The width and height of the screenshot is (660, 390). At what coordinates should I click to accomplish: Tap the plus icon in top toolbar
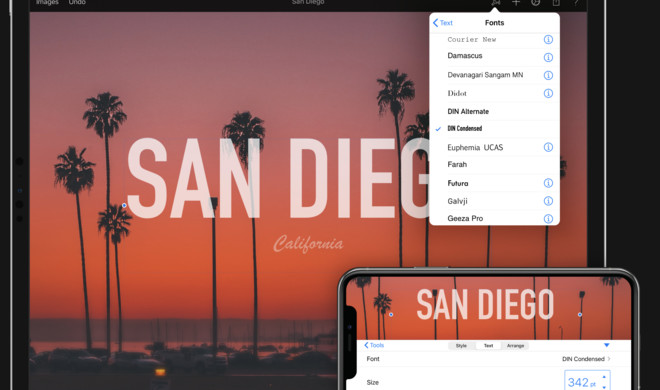pyautogui.click(x=516, y=3)
